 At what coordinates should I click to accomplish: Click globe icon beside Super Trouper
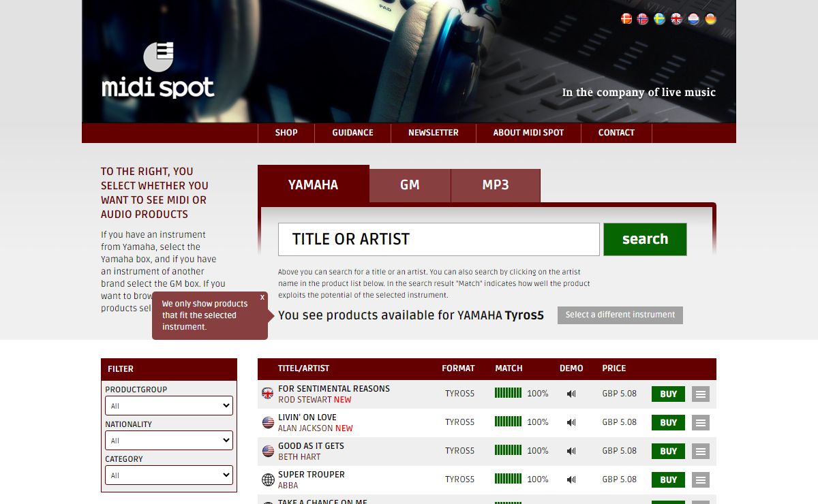[x=268, y=479]
